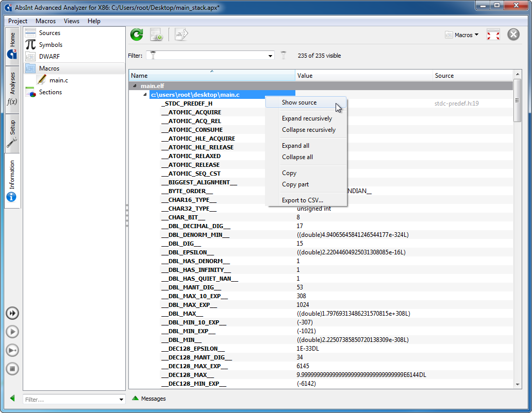Collapse the main.elf tree node
The height and width of the screenshot is (413, 532).
coord(135,86)
